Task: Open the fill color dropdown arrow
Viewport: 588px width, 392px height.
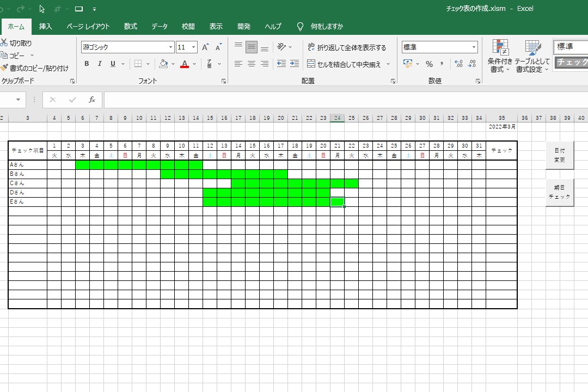Action: 173,64
